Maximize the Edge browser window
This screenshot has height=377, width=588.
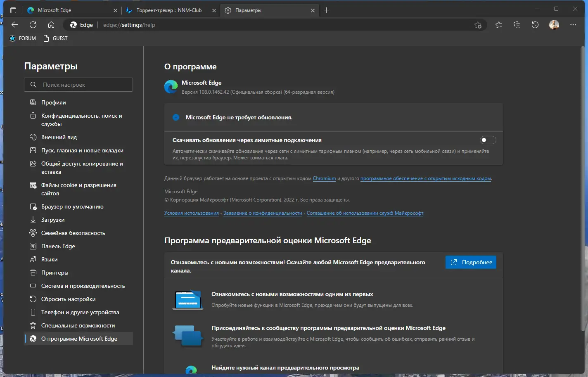tap(556, 9)
